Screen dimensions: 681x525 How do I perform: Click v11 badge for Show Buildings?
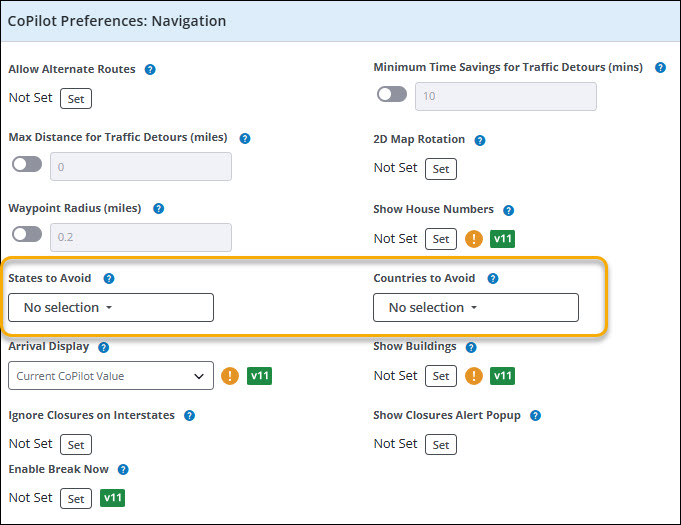tap(502, 376)
